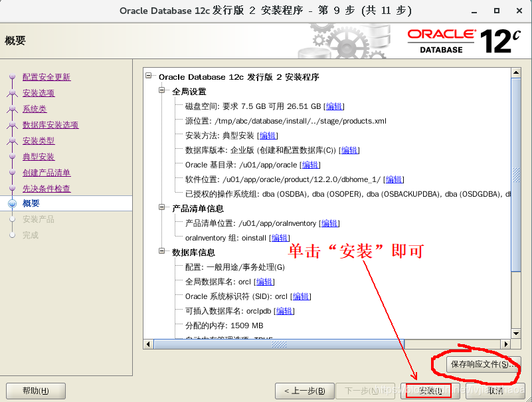Edit the 安装方法 setting
The height and width of the screenshot is (402, 532).
click(268, 136)
